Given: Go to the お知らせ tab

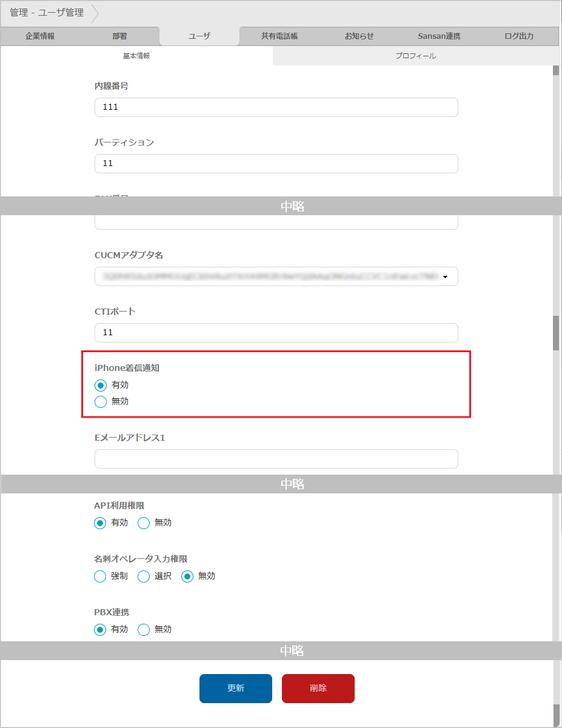Looking at the screenshot, I should (x=359, y=36).
